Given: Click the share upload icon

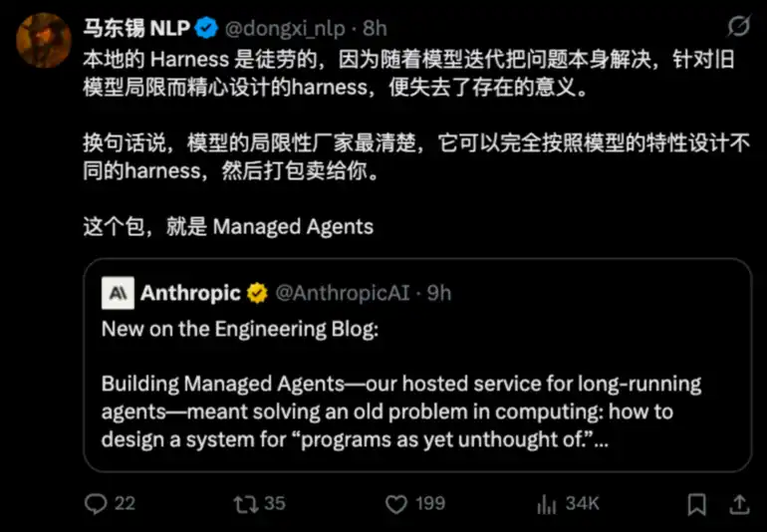Looking at the screenshot, I should coord(741,503).
